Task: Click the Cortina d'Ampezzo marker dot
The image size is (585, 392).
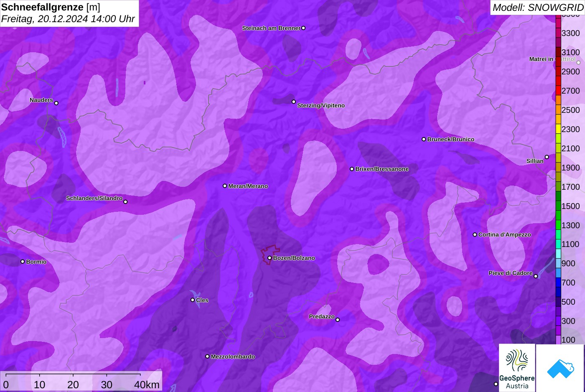Action: coord(475,234)
